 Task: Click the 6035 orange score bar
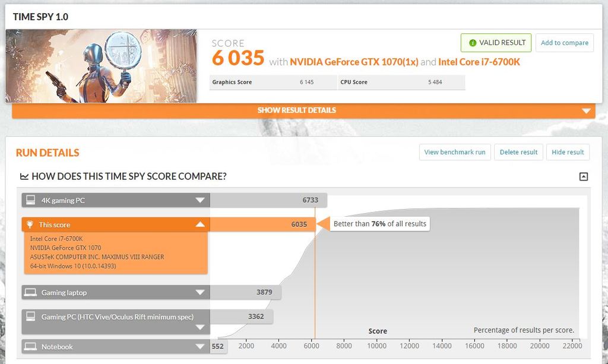tap(263, 224)
